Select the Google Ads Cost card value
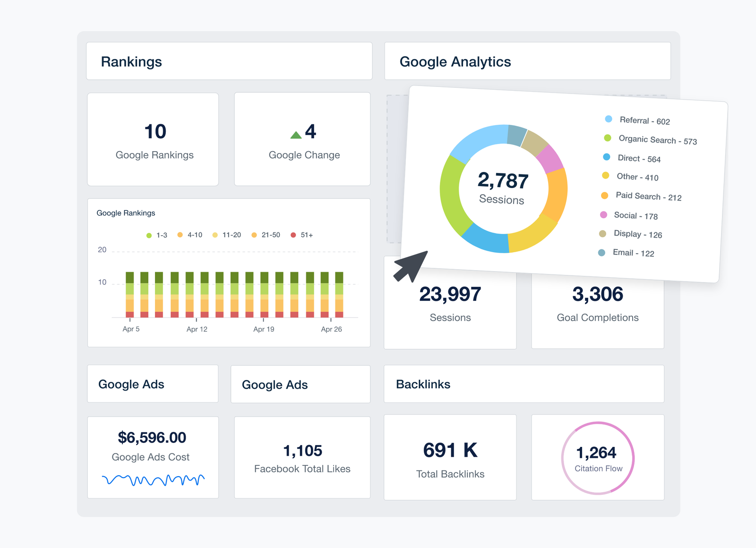This screenshot has width=756, height=548. [x=152, y=437]
